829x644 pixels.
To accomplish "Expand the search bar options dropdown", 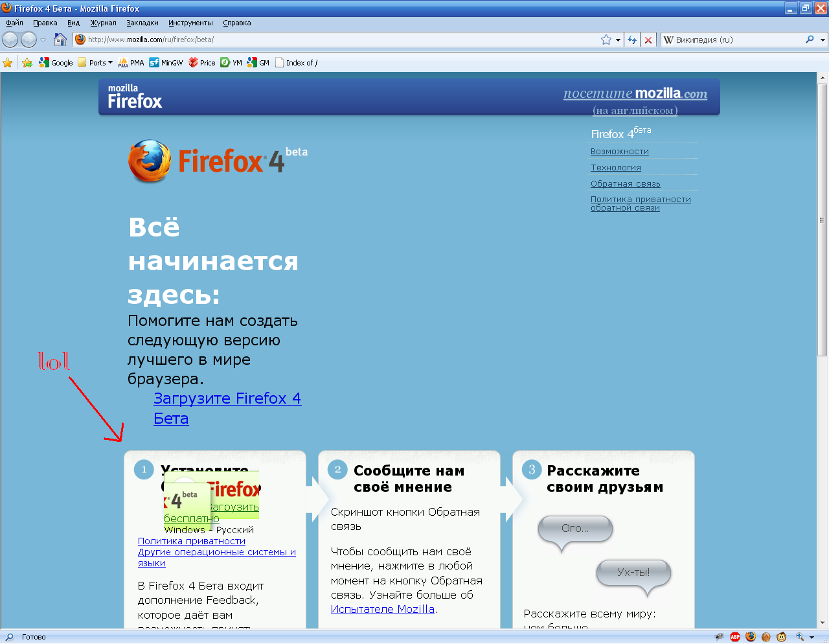I will [823, 40].
